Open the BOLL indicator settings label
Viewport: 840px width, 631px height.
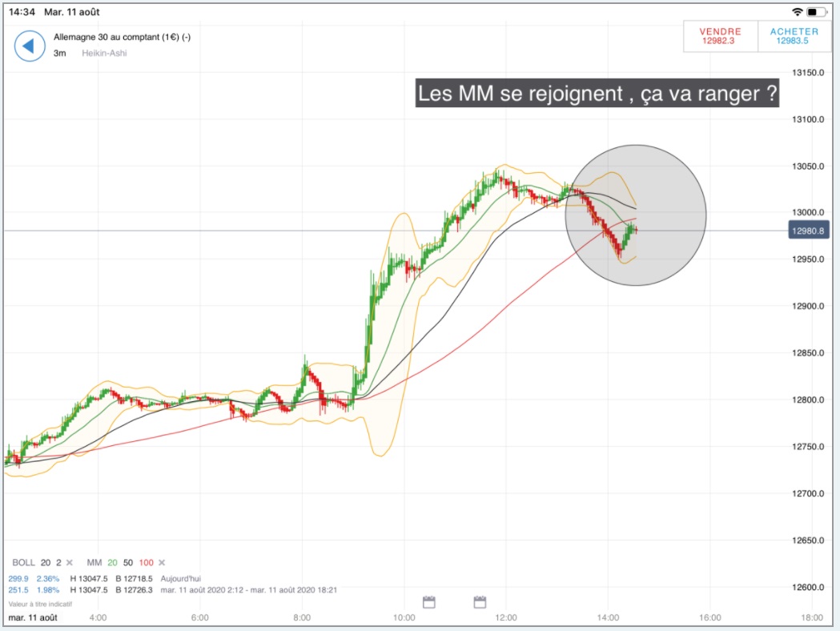tap(23, 562)
